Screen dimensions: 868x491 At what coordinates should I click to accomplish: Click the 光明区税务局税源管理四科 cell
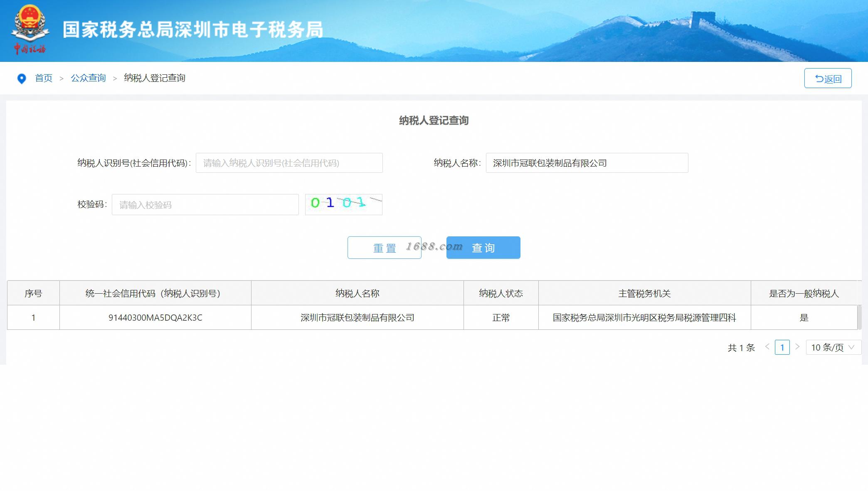pos(645,318)
